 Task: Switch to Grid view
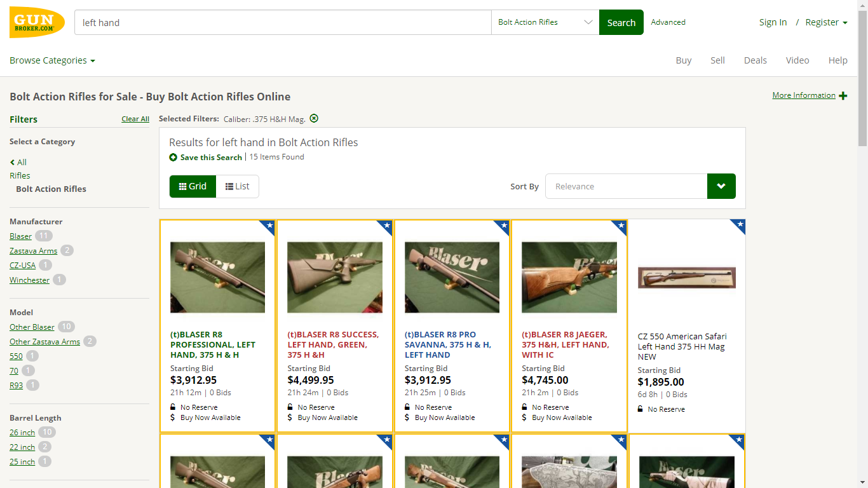[x=193, y=186]
